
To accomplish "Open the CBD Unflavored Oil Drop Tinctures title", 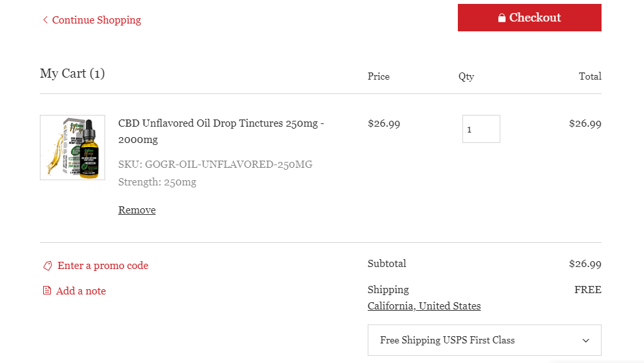I will 221,131.
